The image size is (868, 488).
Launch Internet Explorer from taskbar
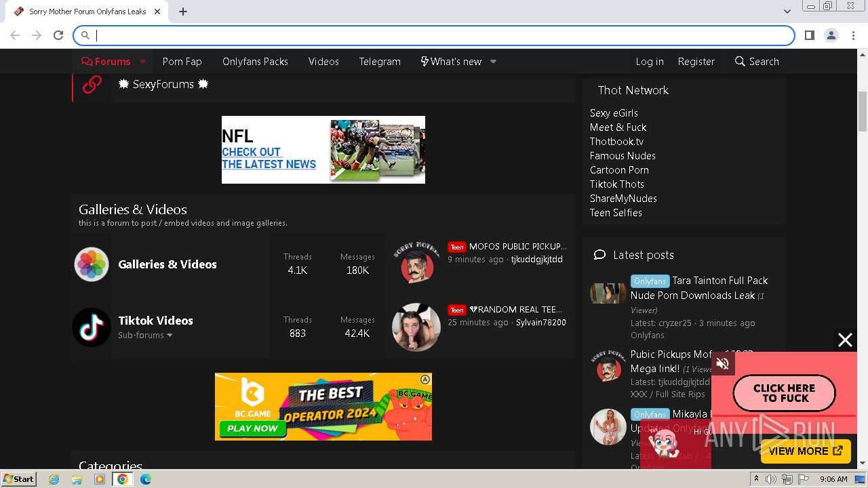click(54, 479)
